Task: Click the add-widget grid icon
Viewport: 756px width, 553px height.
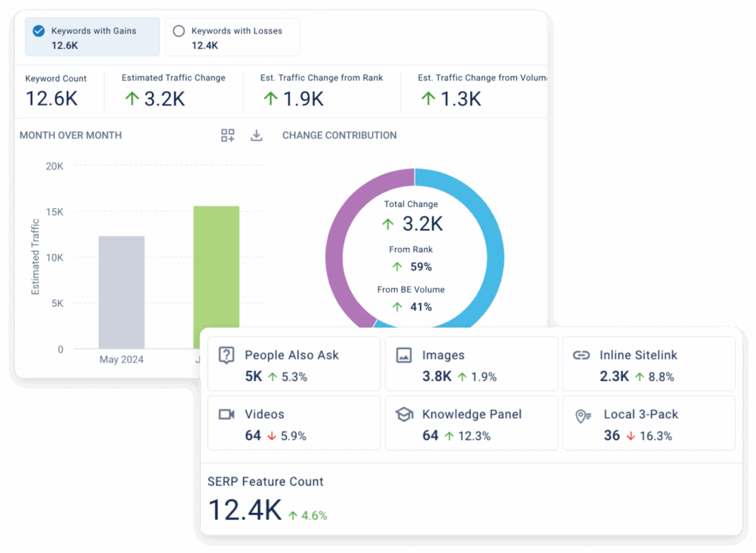Action: click(227, 135)
